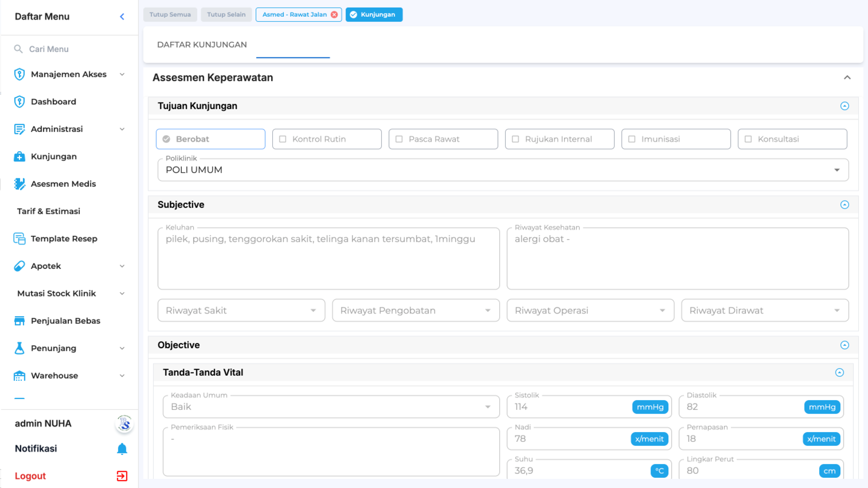Toggle the Berobat visit purpose option
This screenshot has height=488, width=868.
(x=210, y=139)
